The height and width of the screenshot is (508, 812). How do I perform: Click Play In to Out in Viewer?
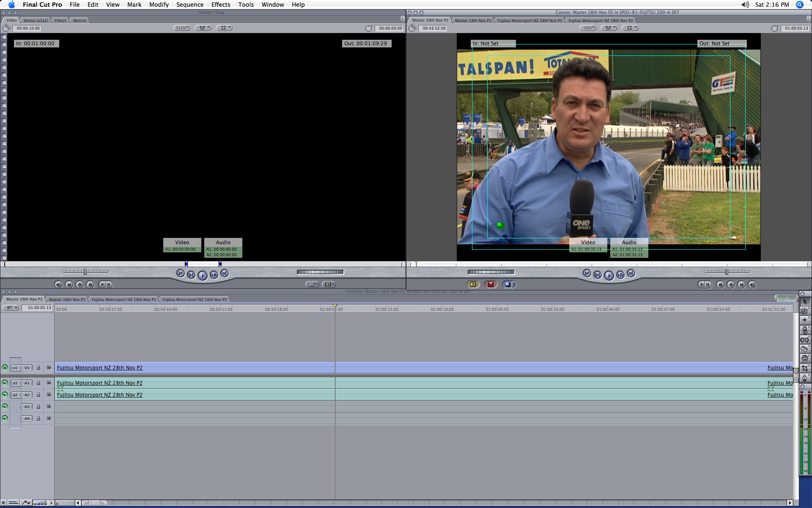[x=191, y=275]
